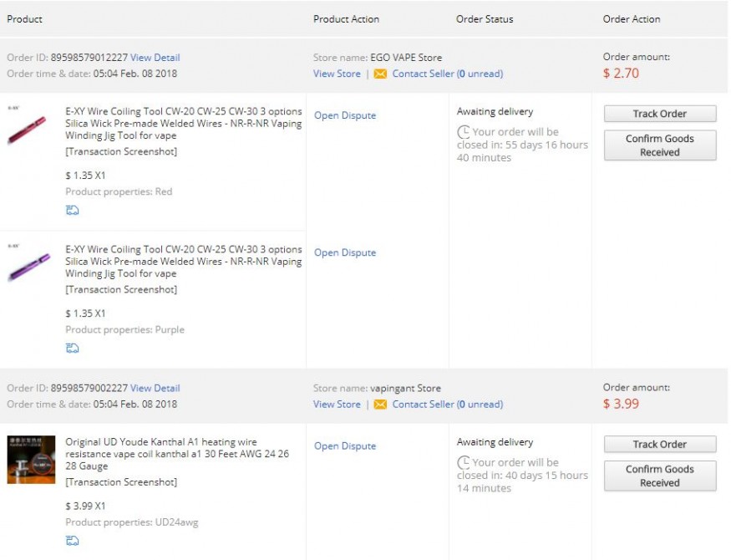Click the shipping truck icon under the Red item
Viewport: 731px width, 560px height.
coord(73,211)
